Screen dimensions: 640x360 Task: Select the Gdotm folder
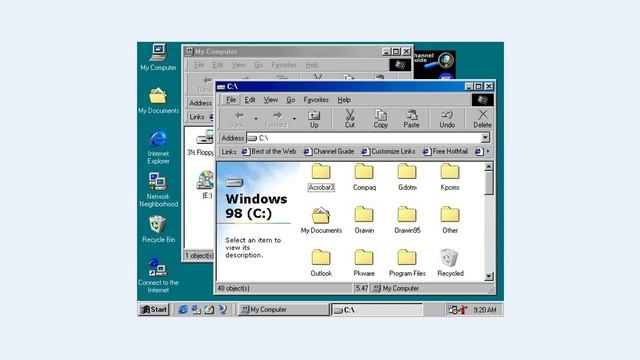click(x=407, y=178)
